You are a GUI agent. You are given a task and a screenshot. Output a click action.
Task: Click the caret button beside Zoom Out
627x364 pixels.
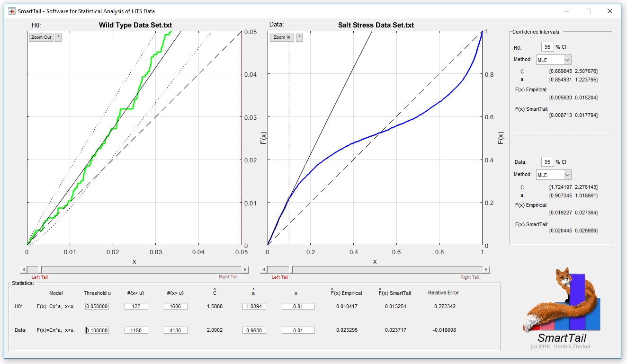coord(58,37)
